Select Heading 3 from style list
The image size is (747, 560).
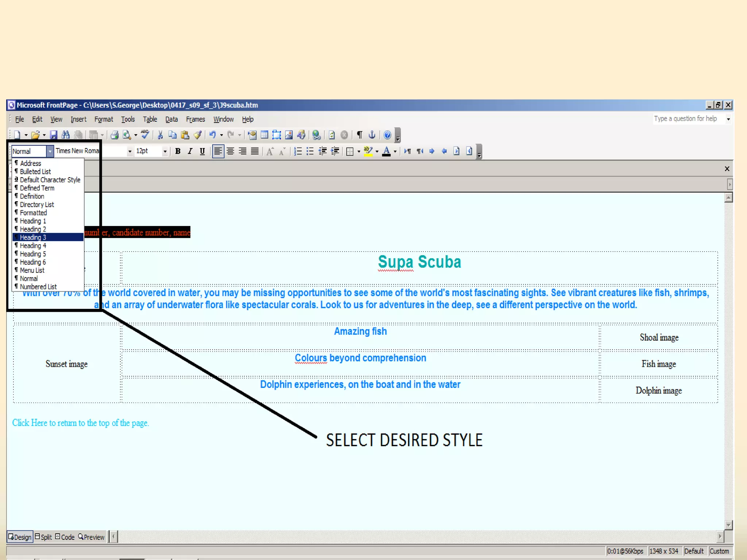(33, 237)
